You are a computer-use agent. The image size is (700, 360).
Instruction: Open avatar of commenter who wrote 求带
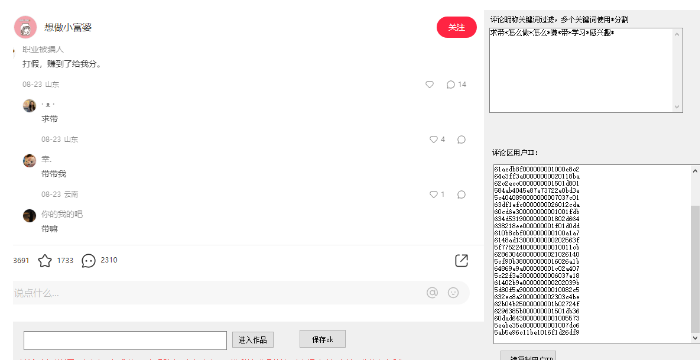[29, 106]
